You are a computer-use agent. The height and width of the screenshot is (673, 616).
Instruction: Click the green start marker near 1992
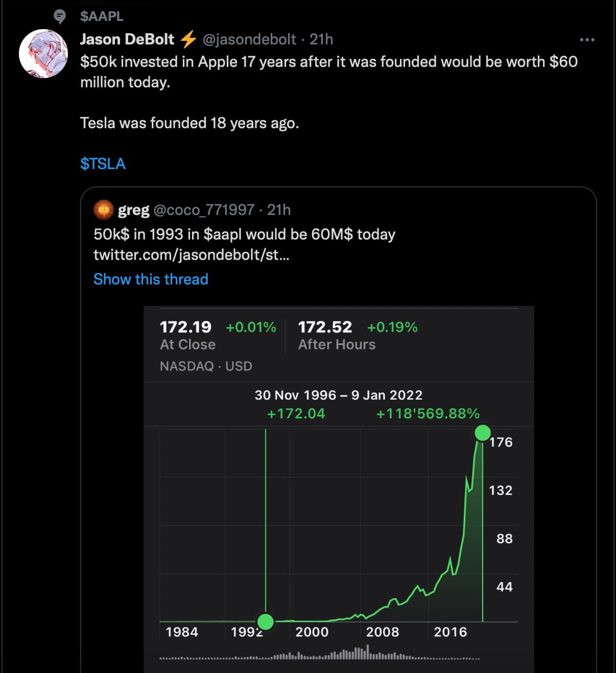(266, 621)
